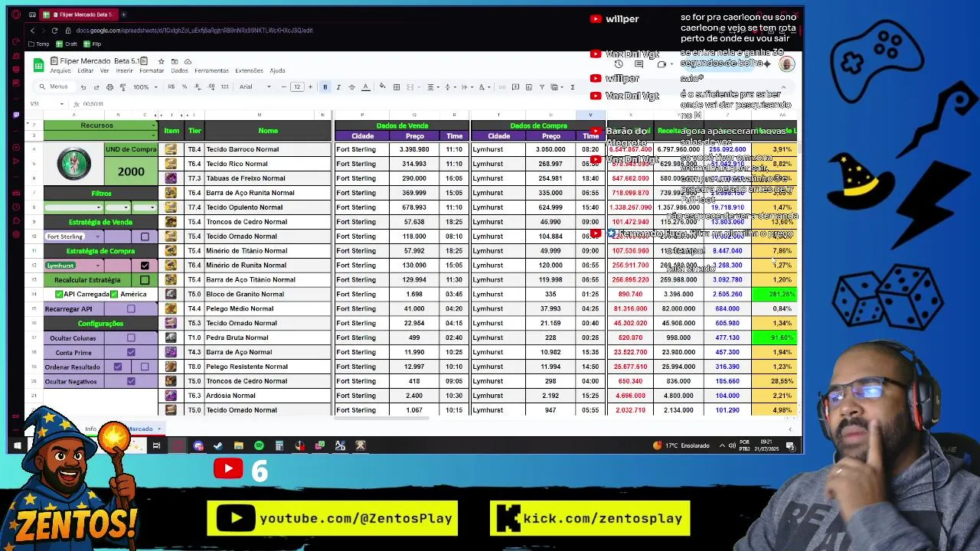The height and width of the screenshot is (551, 980).
Task: Open the cell borders tool
Action: coord(396,87)
